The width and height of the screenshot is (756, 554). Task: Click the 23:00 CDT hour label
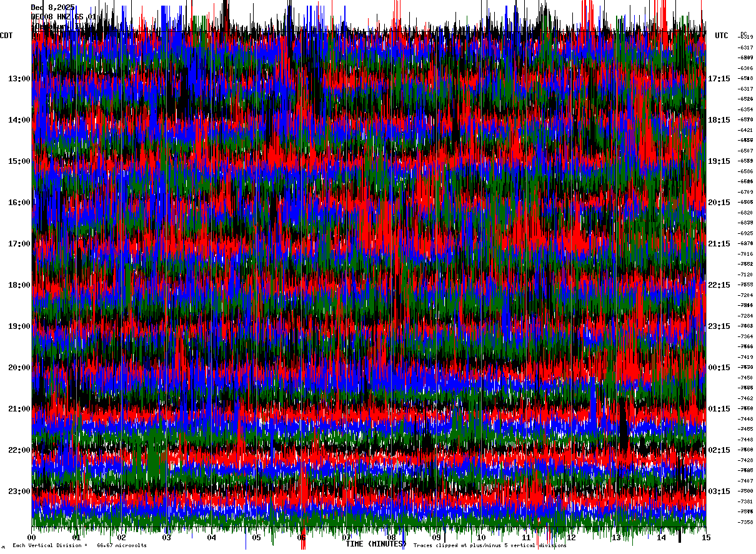(19, 491)
